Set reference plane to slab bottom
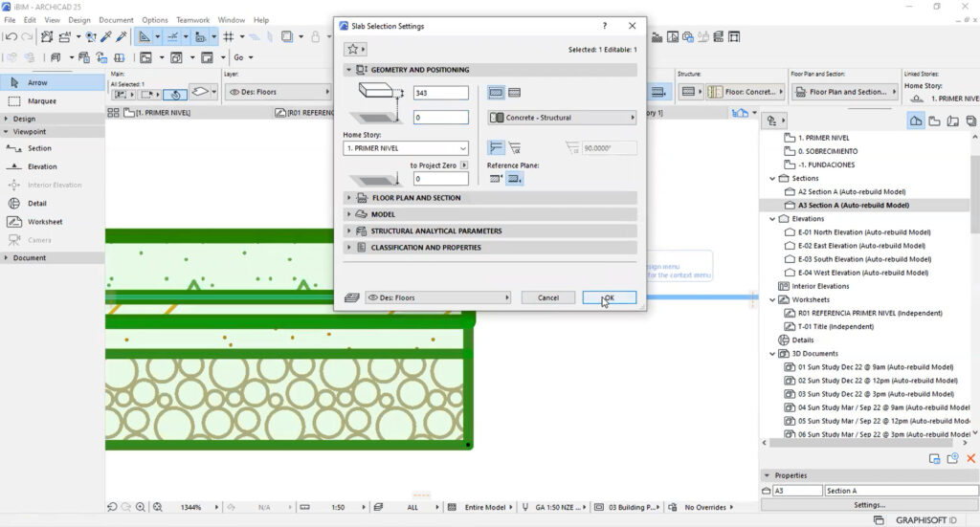The height and width of the screenshot is (527, 980). (514, 179)
